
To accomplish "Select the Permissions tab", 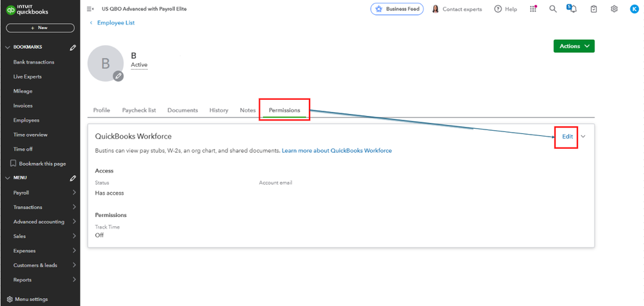I will pyautogui.click(x=284, y=110).
